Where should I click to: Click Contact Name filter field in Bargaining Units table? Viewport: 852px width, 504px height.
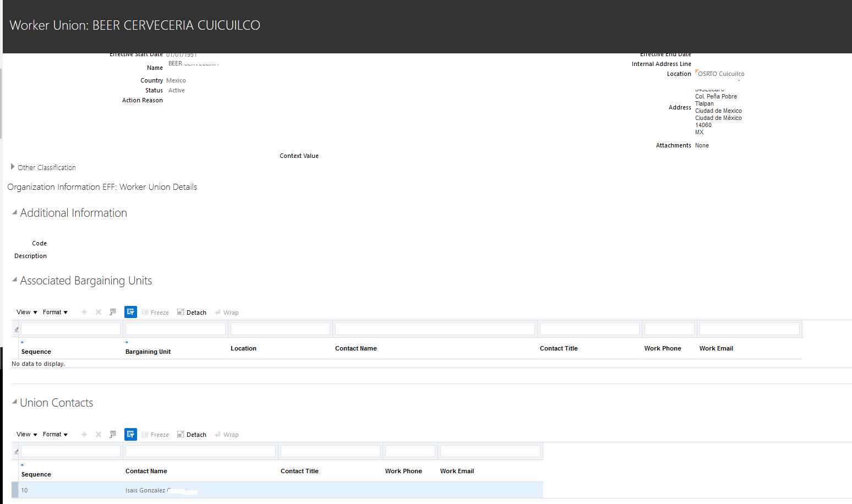coord(435,329)
